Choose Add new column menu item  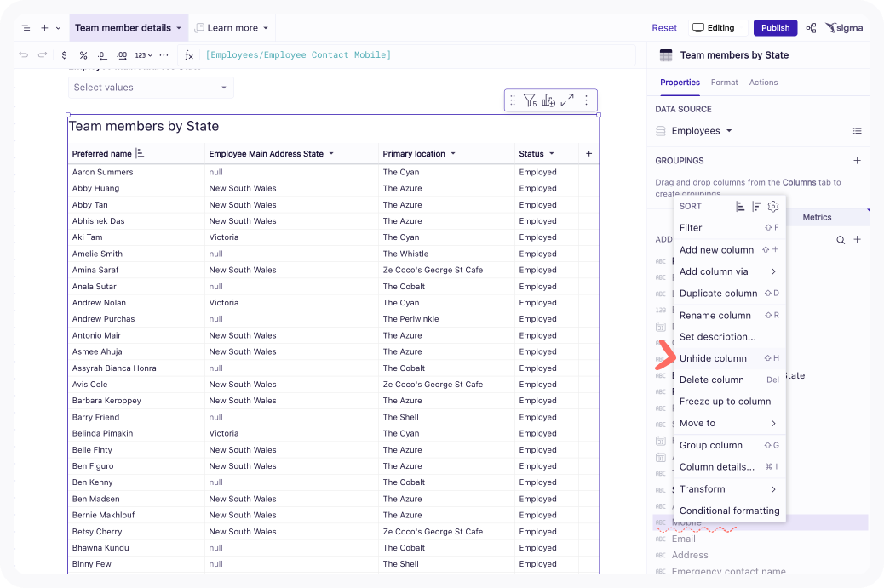[730, 250]
